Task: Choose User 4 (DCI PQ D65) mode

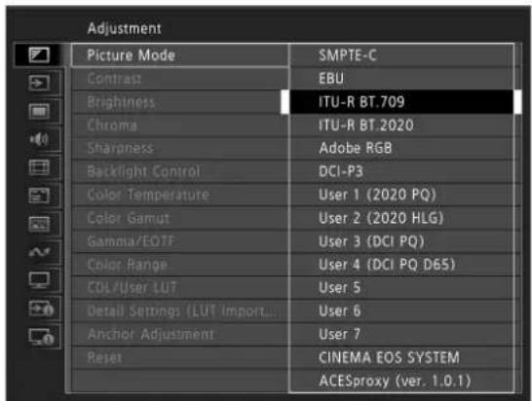Action: [402, 265]
